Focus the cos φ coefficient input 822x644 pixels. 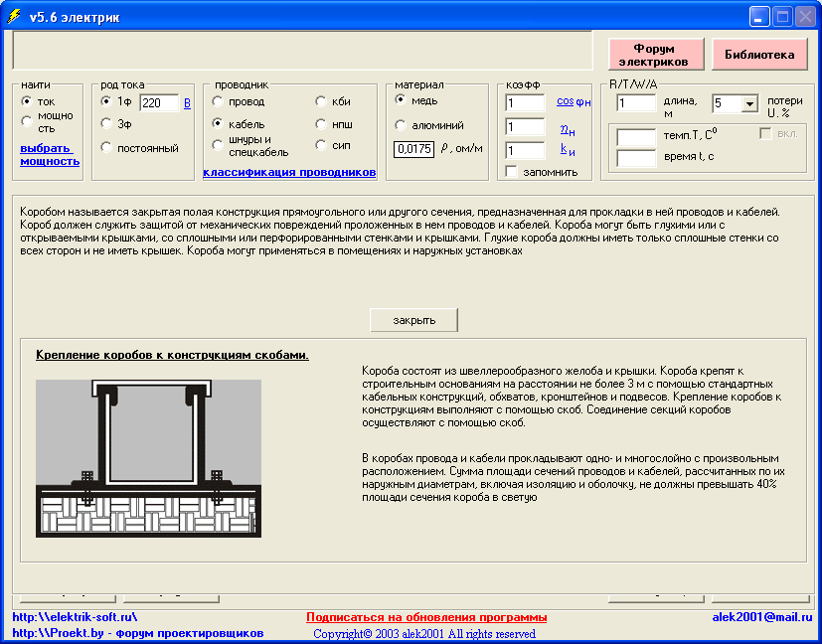(x=525, y=102)
